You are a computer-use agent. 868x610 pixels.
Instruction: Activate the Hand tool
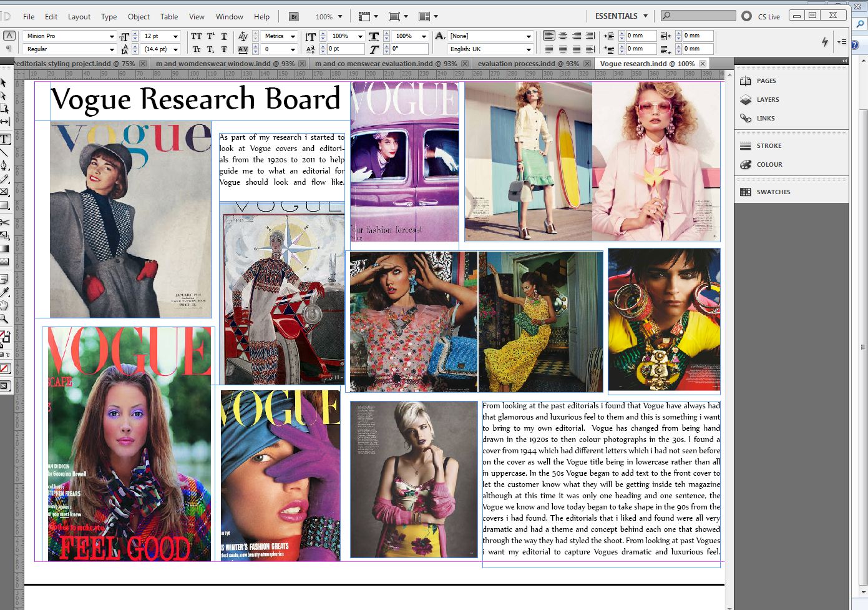[x=4, y=305]
